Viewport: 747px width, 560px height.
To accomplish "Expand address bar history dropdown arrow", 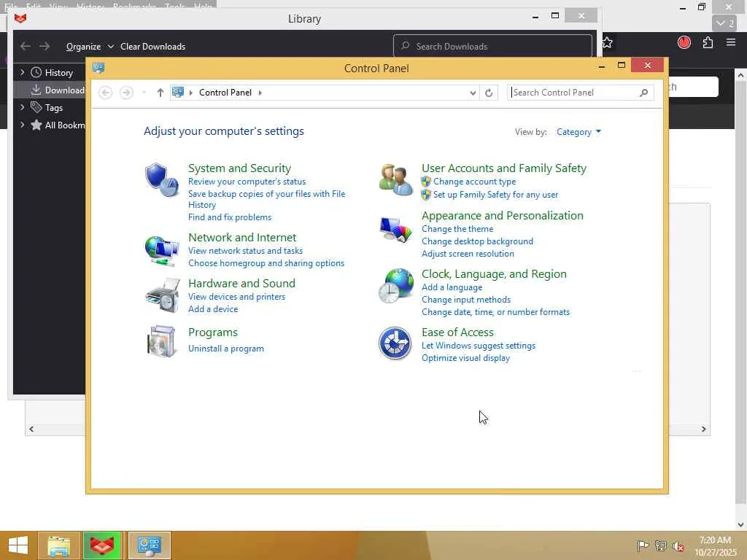I will pyautogui.click(x=473, y=93).
